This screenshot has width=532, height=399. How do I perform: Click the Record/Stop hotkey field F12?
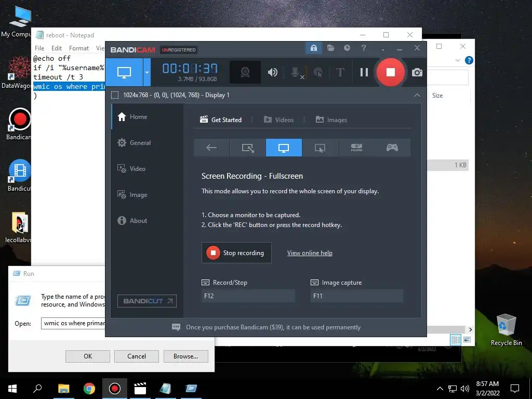coord(248,296)
